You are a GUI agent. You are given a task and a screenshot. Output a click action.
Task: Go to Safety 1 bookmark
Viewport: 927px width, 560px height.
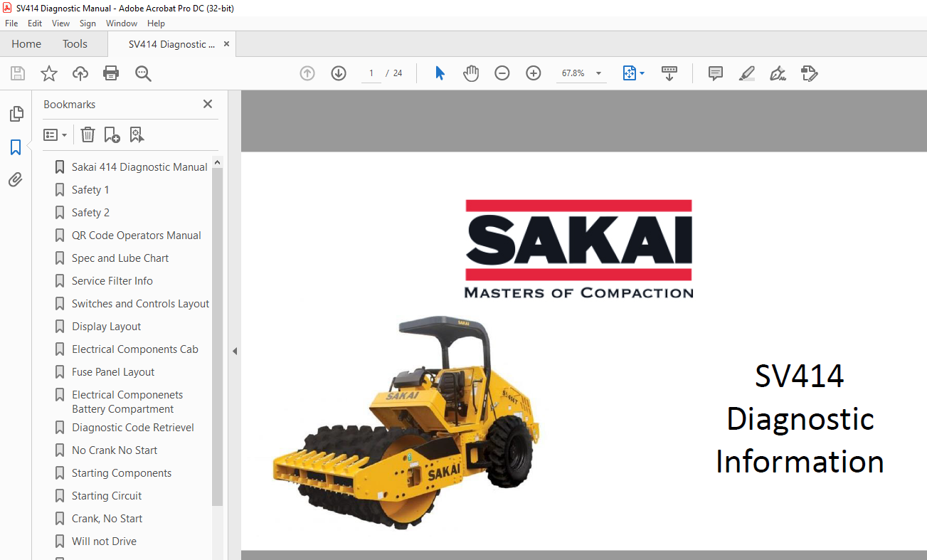click(90, 190)
